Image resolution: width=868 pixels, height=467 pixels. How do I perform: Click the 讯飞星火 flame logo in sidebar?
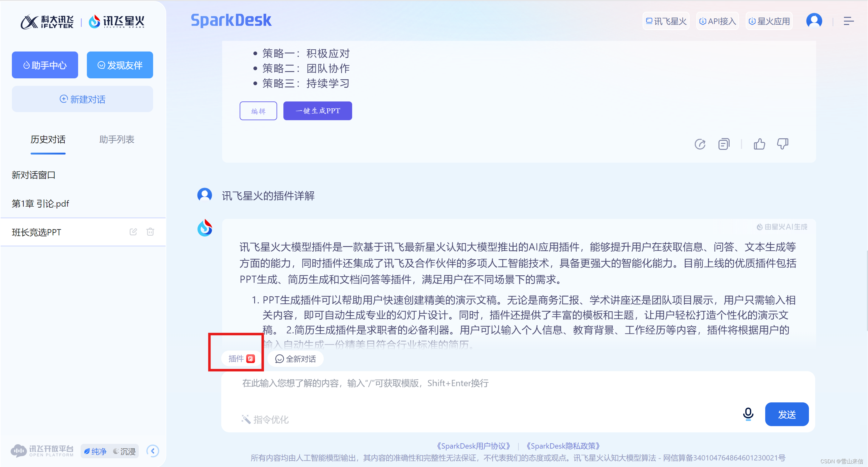[117, 22]
